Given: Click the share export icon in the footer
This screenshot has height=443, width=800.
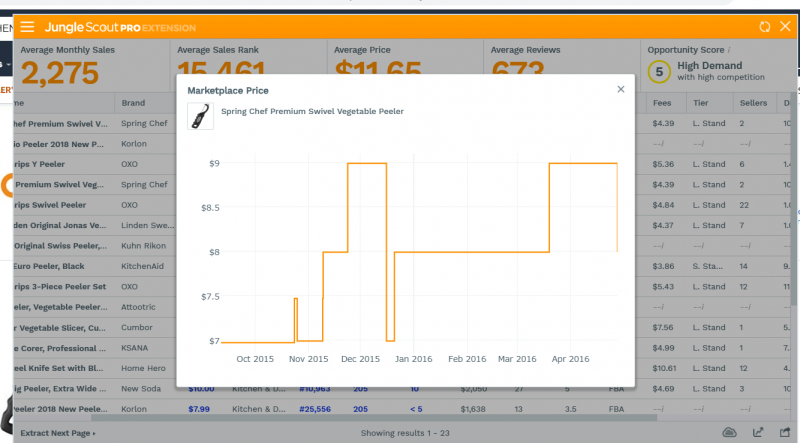Looking at the screenshot, I should click(x=784, y=433).
